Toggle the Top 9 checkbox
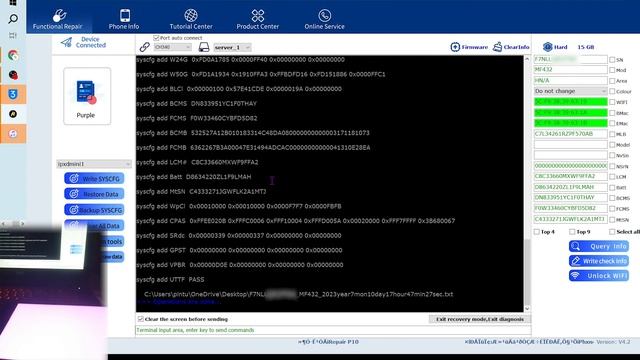 pos(572,232)
